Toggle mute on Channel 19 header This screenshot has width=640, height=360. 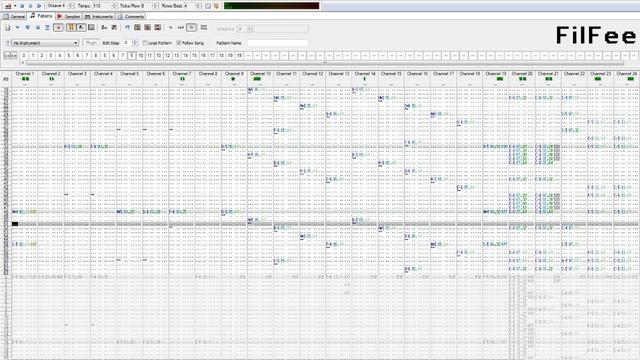[496, 73]
